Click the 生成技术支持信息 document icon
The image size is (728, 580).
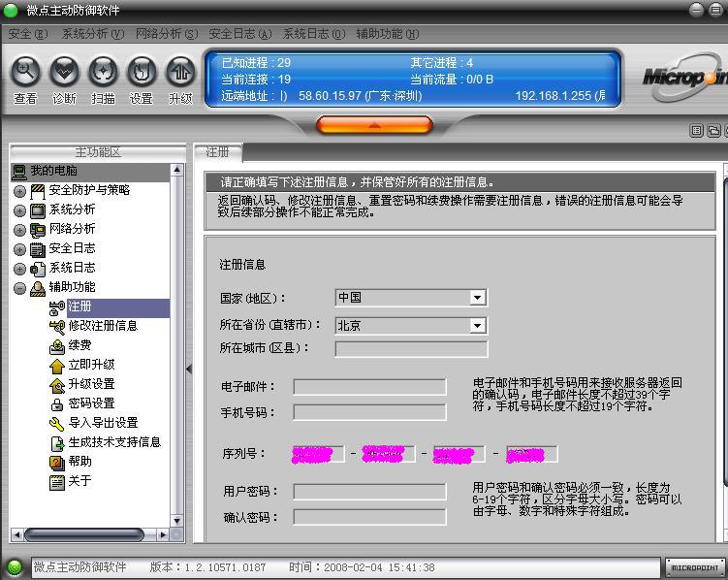(x=56, y=443)
